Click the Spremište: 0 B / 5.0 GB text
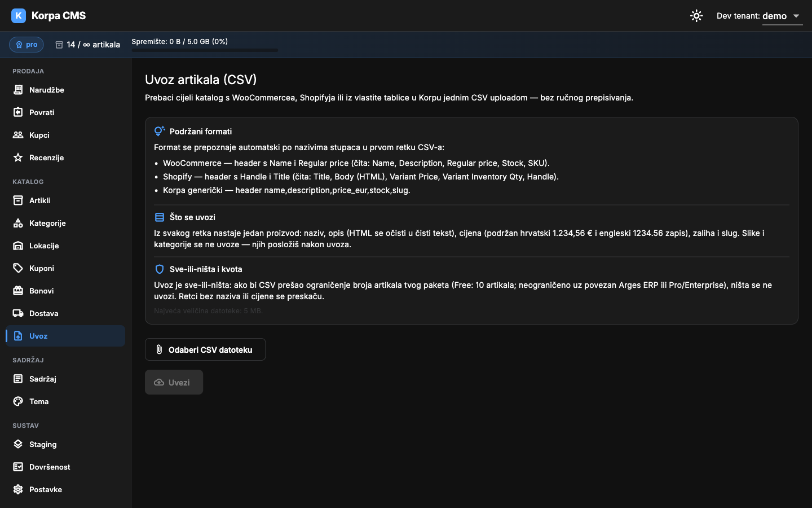 [x=180, y=41]
